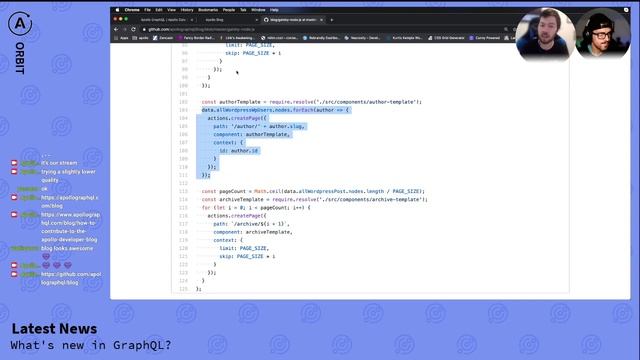Screen dimensions: 640x360
Task: Click the magnifier icon in the address bar
Action: pyautogui.click(x=506, y=29)
